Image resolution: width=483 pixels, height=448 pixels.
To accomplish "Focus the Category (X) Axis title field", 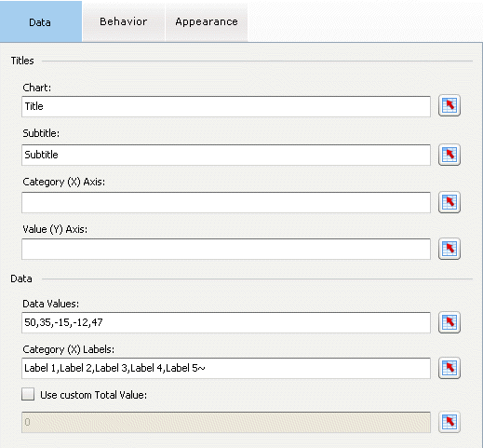I will 226,202.
